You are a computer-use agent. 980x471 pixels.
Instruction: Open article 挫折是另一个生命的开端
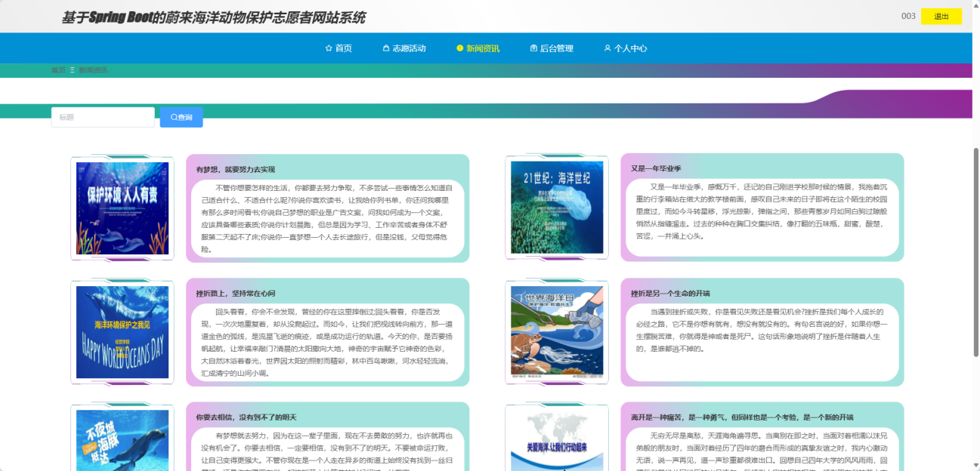[670, 293]
